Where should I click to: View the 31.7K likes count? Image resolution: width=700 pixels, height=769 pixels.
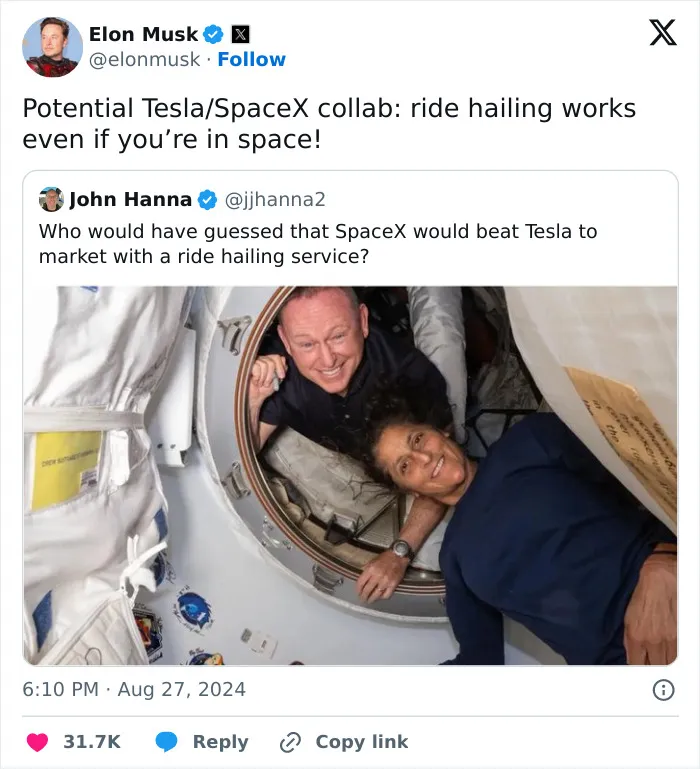pyautogui.click(x=92, y=742)
